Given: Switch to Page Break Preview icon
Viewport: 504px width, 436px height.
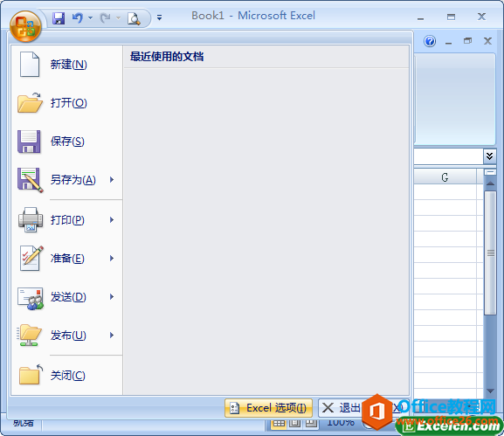Looking at the screenshot, I should click(311, 424).
